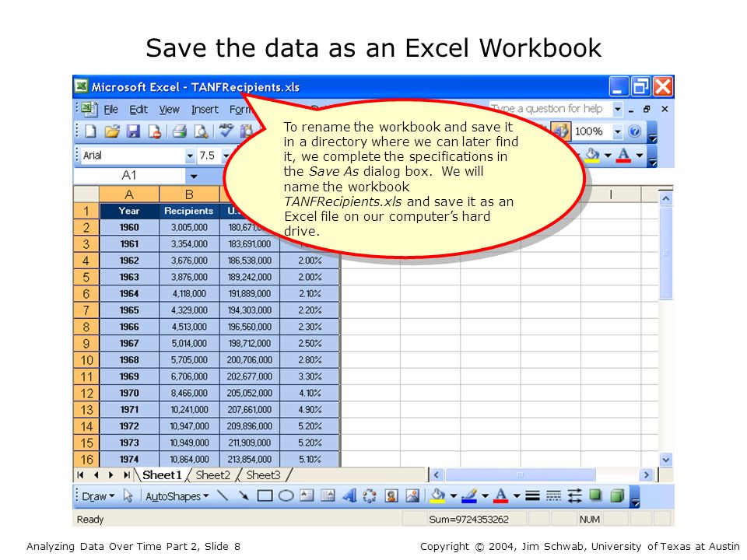This screenshot has width=747, height=560.
Task: Click the cell containing 3,005,000
Action: click(189, 228)
